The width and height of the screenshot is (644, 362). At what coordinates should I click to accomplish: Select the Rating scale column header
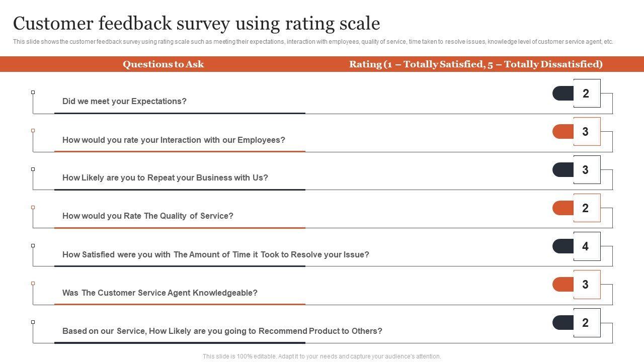pyautogui.click(x=475, y=64)
